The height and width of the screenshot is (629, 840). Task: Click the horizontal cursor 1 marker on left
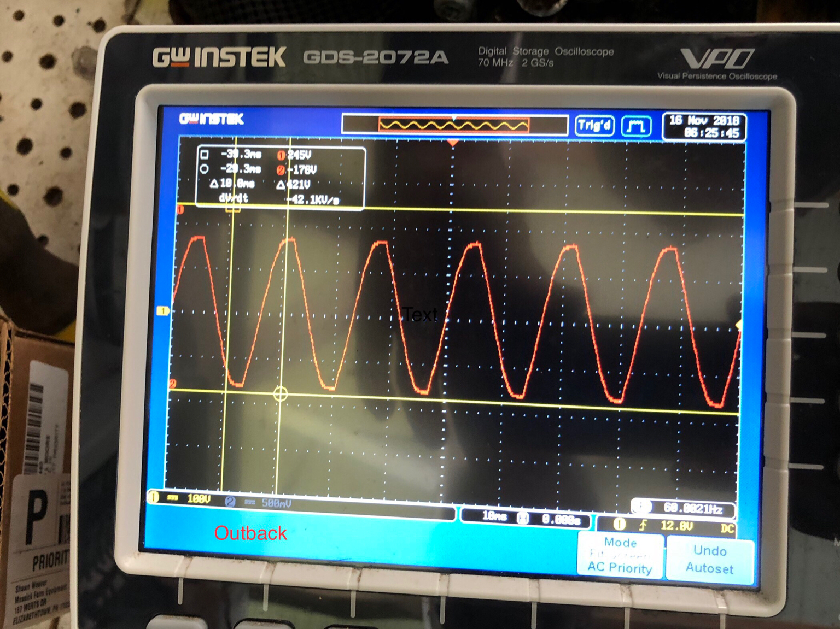[x=180, y=209]
